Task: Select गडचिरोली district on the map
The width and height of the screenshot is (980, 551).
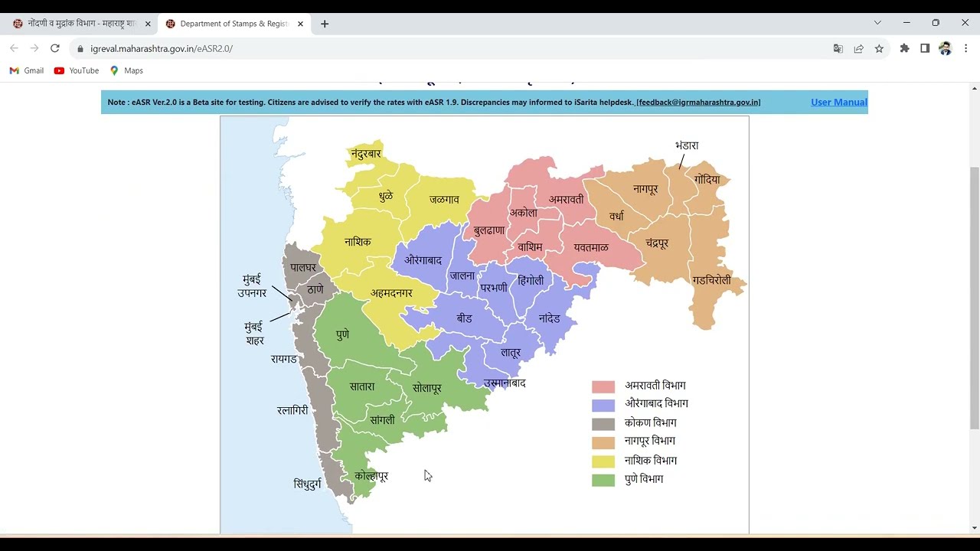Action: click(711, 280)
